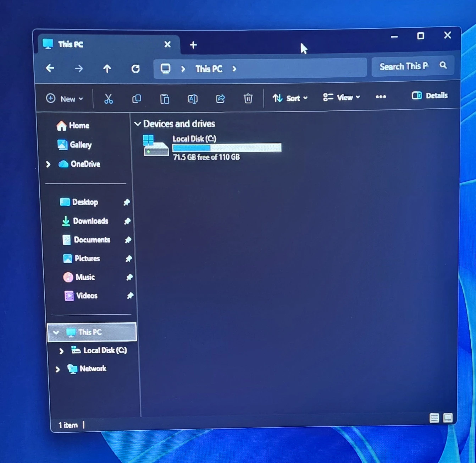Open the Music folder in sidebar
The height and width of the screenshot is (463, 476).
coord(79,277)
